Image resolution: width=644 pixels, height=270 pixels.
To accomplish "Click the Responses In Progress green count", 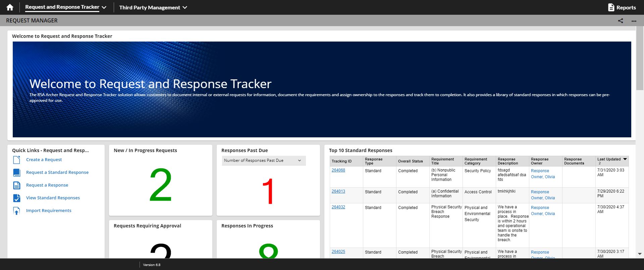I will click(x=268, y=251).
